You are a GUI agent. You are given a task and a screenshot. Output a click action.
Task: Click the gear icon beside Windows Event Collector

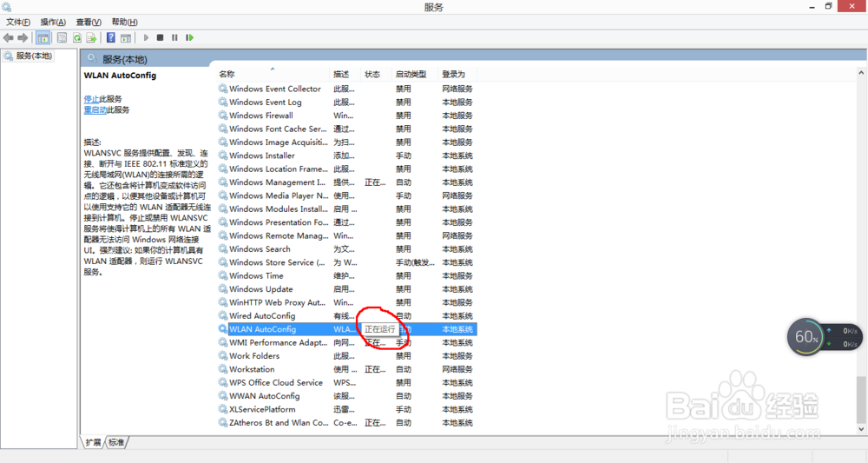pos(222,89)
